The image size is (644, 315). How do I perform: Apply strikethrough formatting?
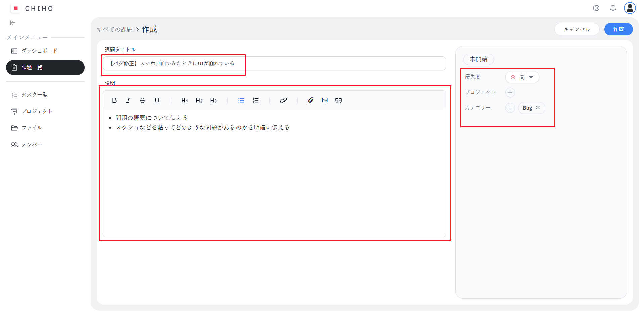tap(142, 100)
